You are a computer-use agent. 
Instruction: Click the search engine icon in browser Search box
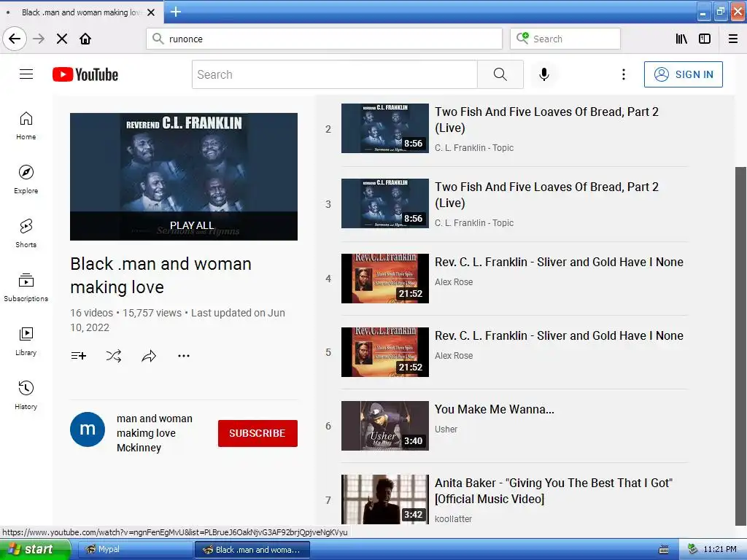pyautogui.click(x=522, y=38)
